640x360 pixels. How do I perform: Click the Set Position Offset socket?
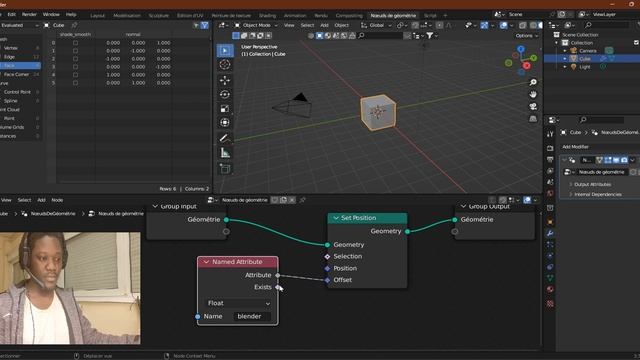click(327, 280)
